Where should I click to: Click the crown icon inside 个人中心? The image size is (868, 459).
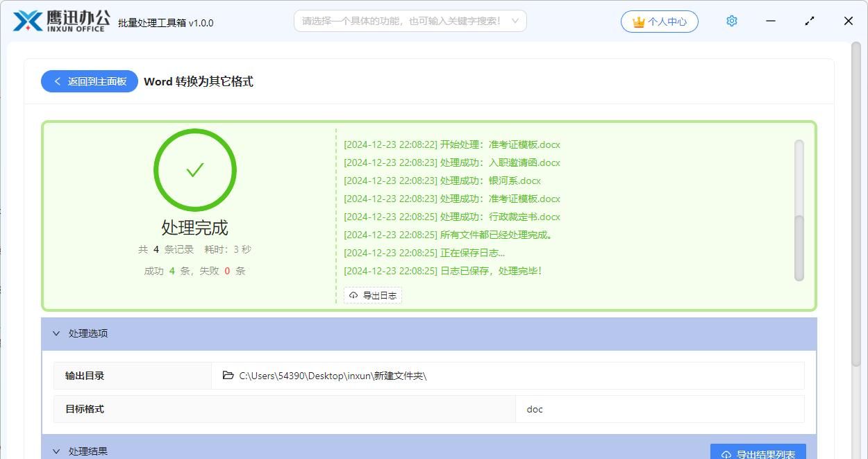[639, 22]
